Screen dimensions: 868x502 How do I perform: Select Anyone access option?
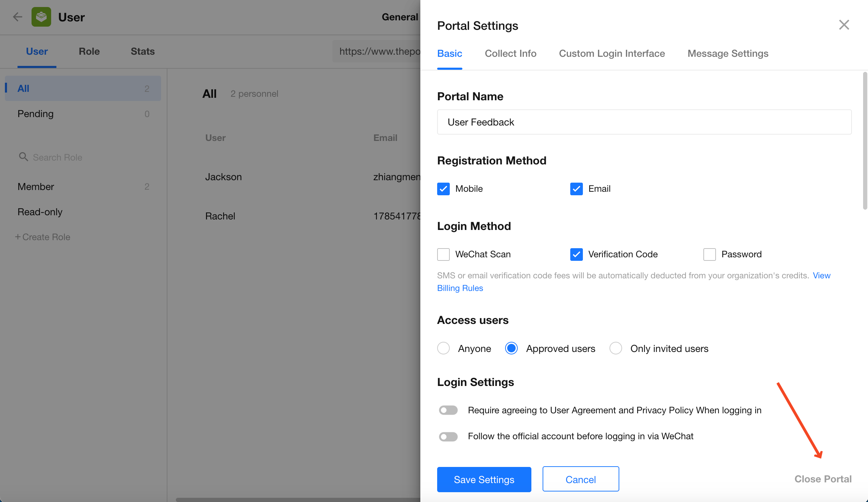(443, 348)
